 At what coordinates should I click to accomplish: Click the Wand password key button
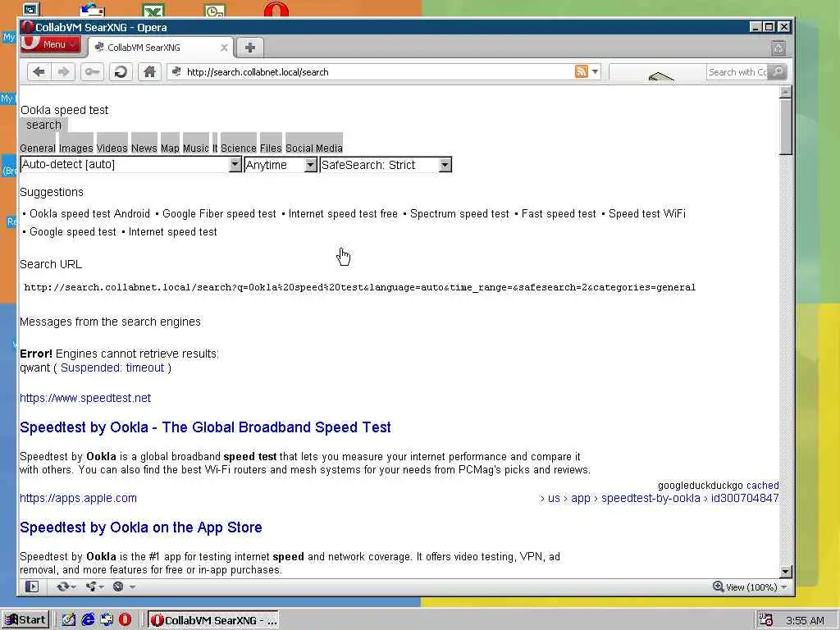tap(92, 72)
